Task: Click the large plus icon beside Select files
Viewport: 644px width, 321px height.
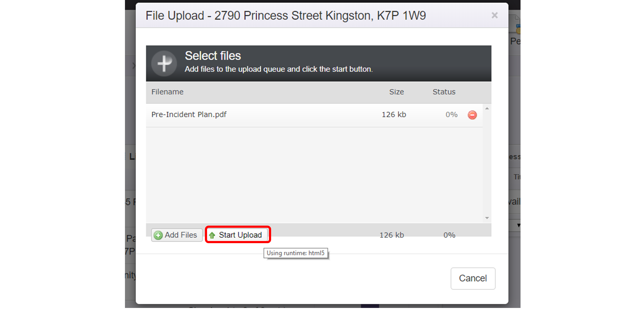Action: click(x=164, y=63)
